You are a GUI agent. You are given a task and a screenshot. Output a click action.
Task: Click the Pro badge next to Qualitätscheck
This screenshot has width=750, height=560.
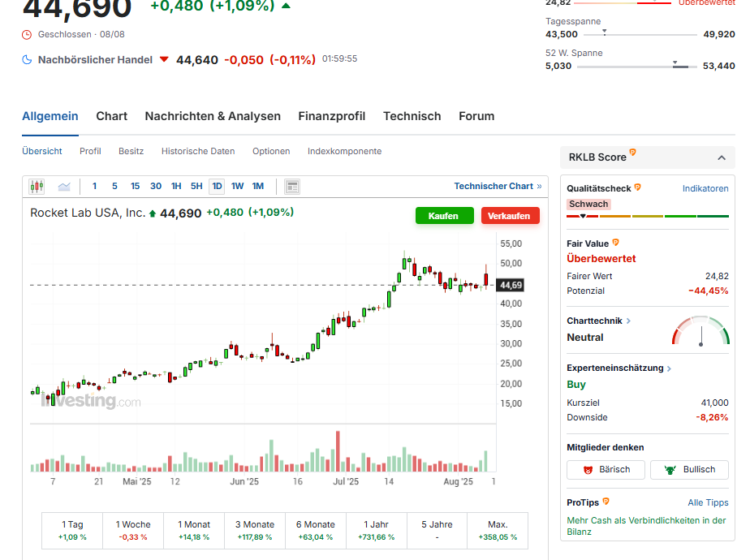point(638,187)
